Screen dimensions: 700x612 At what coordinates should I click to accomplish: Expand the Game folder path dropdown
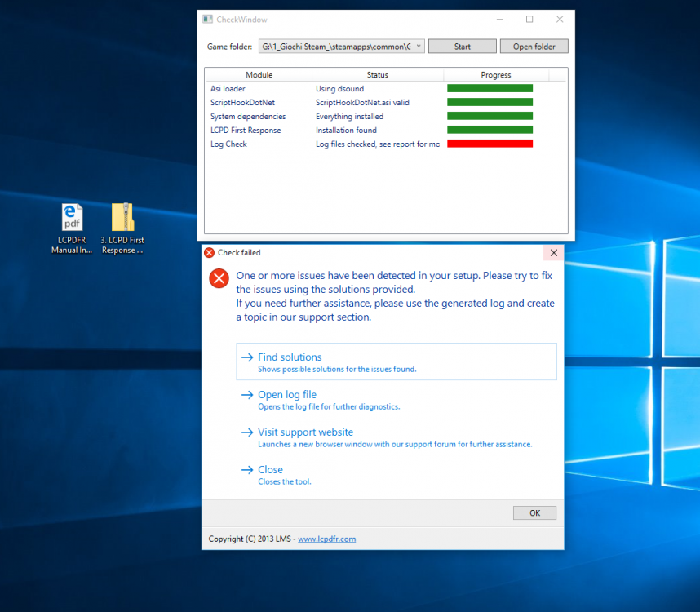click(419, 47)
